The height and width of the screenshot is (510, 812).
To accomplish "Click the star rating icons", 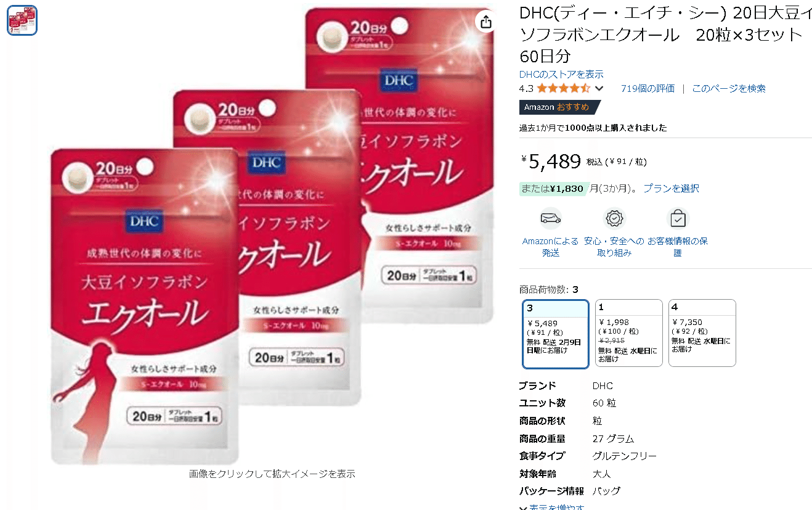I will pos(563,88).
